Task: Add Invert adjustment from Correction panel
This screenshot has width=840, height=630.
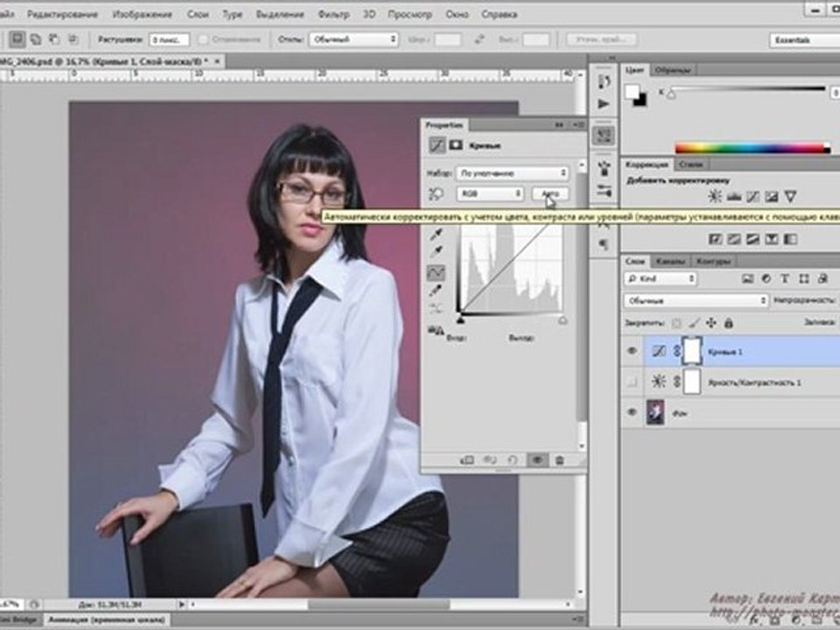Action: [715, 239]
